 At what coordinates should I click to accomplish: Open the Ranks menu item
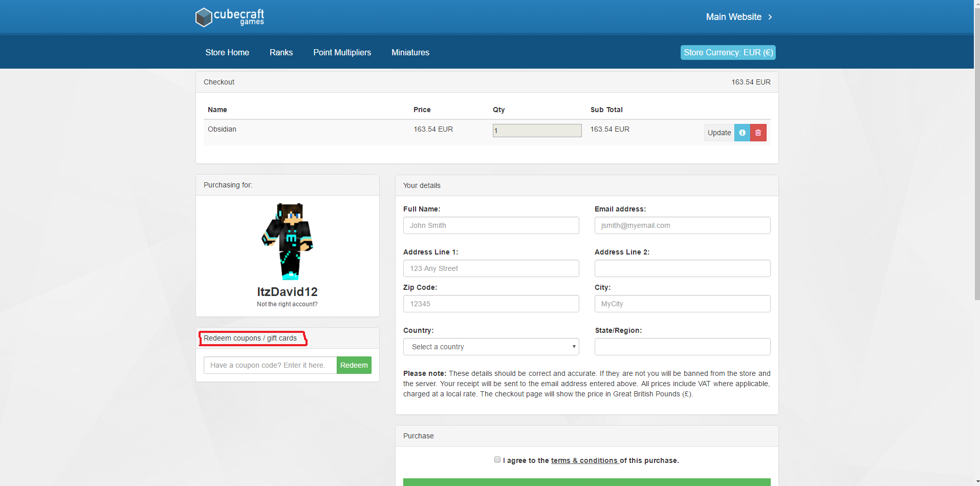pyautogui.click(x=281, y=52)
